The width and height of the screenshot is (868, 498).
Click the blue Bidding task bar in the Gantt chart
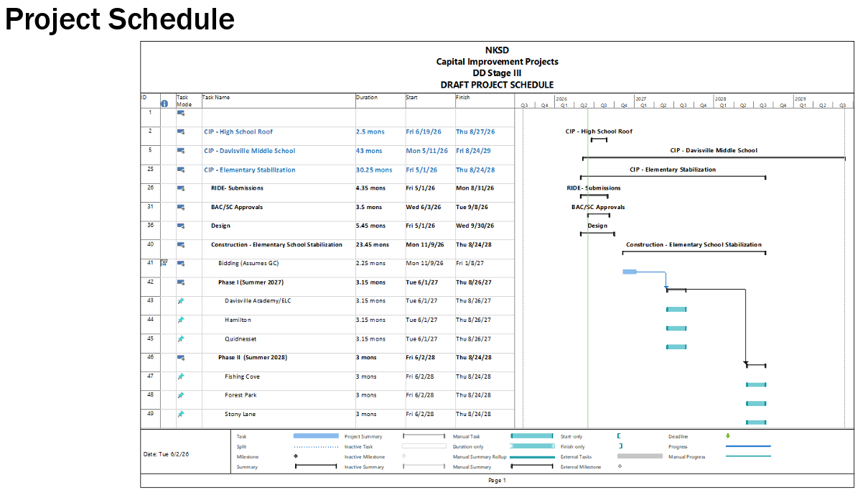pos(630,272)
